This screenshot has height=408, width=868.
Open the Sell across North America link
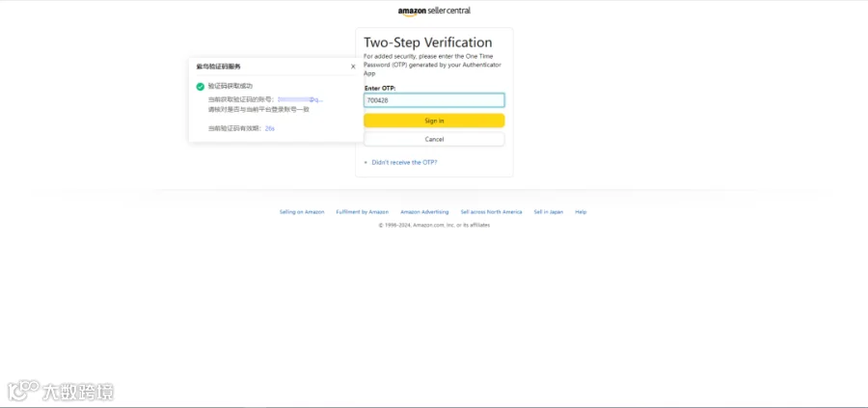coord(491,212)
